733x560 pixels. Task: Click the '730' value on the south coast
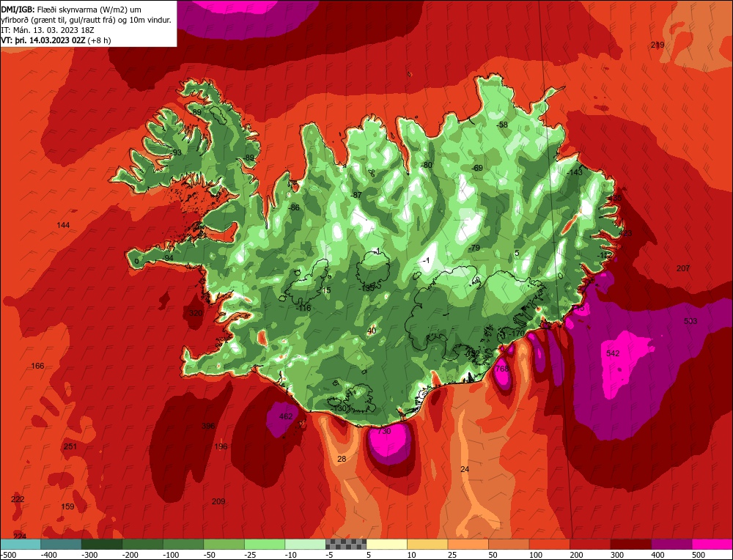tap(384, 431)
